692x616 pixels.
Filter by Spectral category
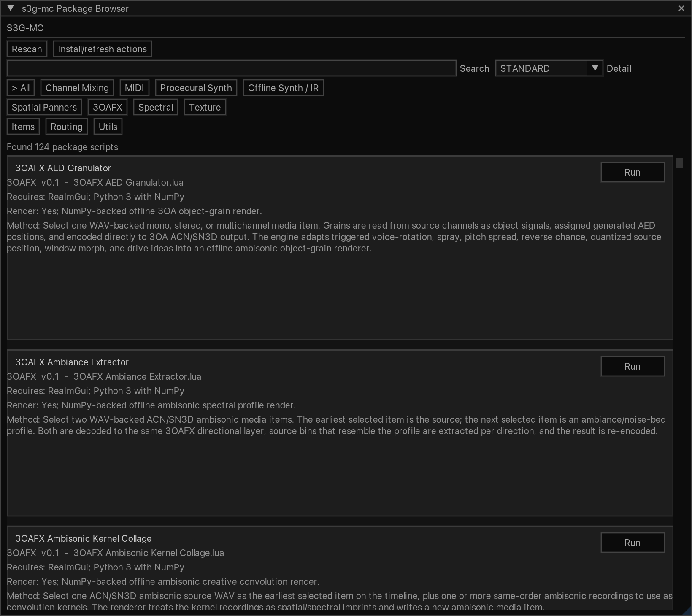pos(156,107)
